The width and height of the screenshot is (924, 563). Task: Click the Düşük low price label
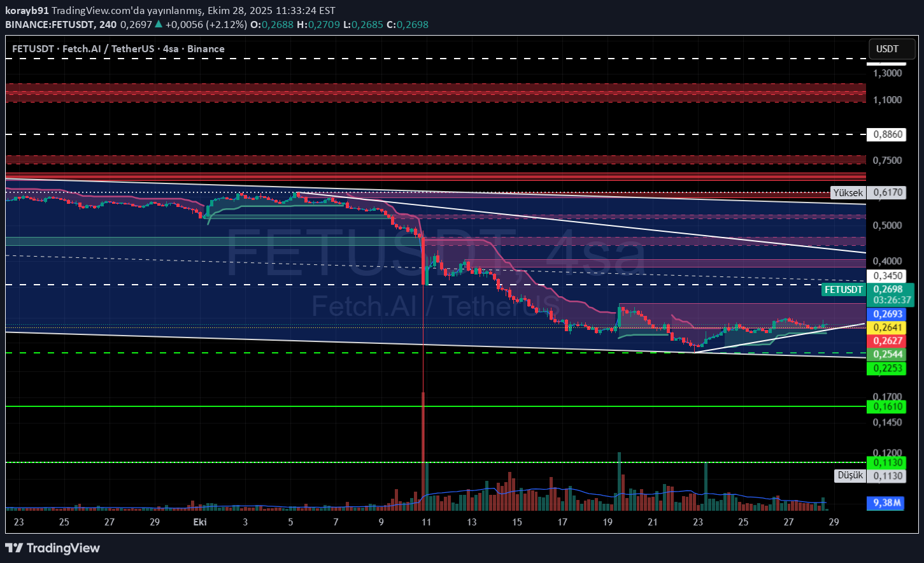pyautogui.click(x=850, y=475)
